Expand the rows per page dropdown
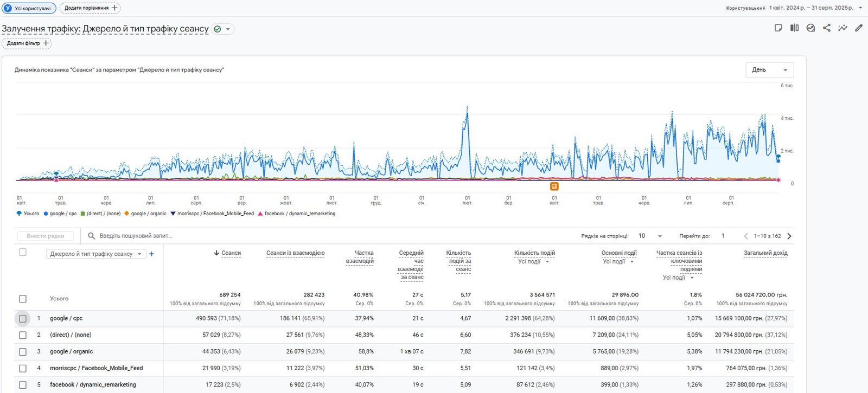The image size is (868, 393). point(650,236)
